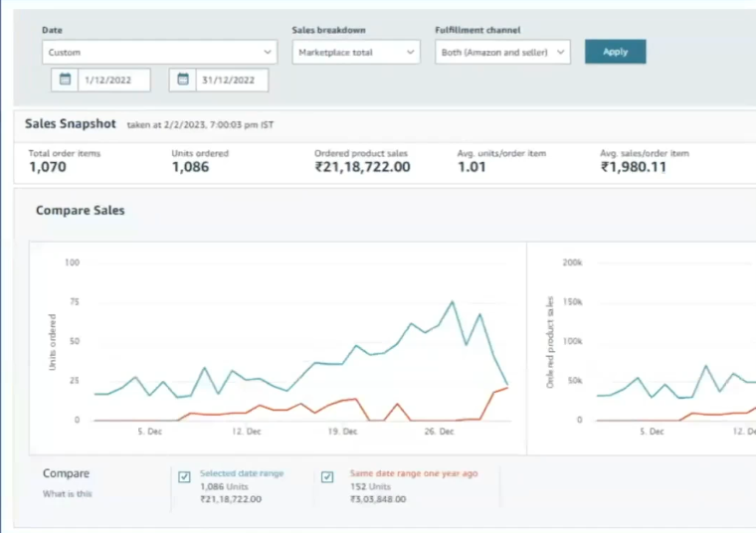Click the Units ordered axis label
Viewport: 756px width, 533px height.
click(53, 342)
